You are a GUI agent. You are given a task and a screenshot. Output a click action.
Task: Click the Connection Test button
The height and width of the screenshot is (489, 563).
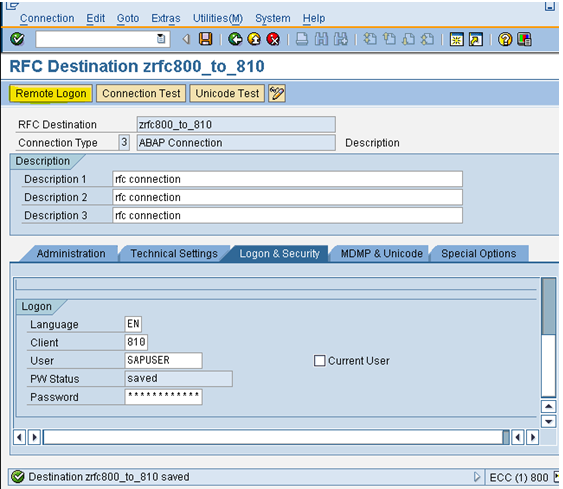(141, 93)
